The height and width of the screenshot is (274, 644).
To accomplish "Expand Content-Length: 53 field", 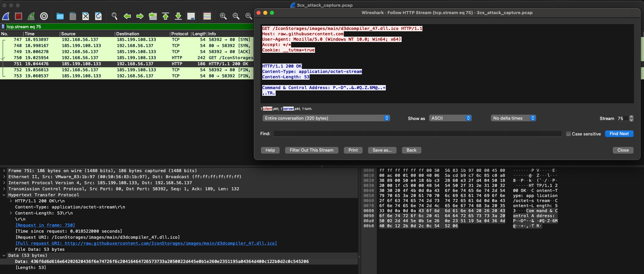I will point(11,213).
